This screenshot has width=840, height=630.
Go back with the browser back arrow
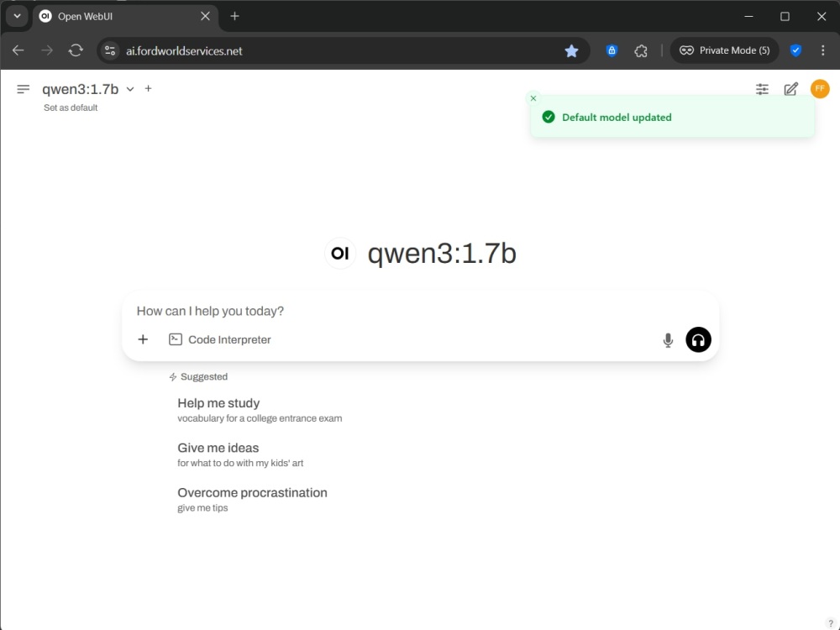point(18,50)
